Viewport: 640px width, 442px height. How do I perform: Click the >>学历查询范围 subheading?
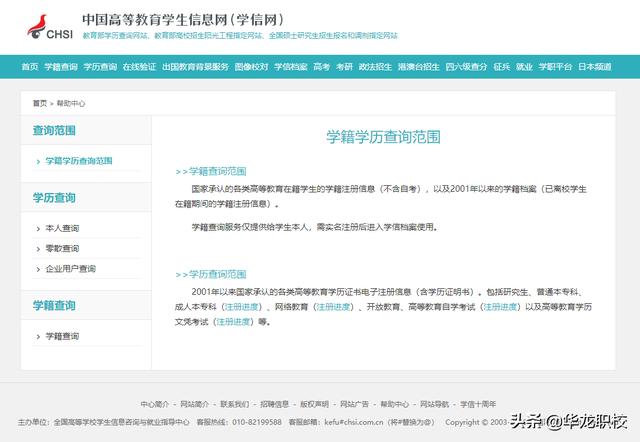[x=211, y=274]
